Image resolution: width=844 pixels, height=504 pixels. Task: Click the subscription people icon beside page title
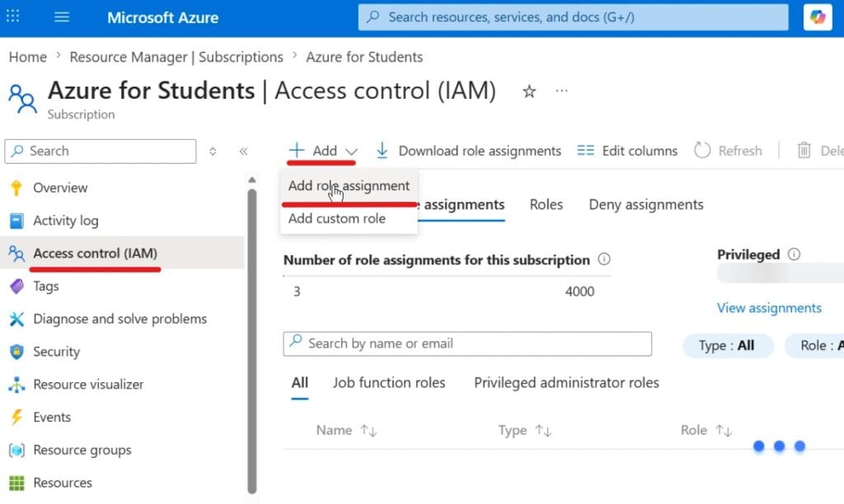[x=22, y=99]
